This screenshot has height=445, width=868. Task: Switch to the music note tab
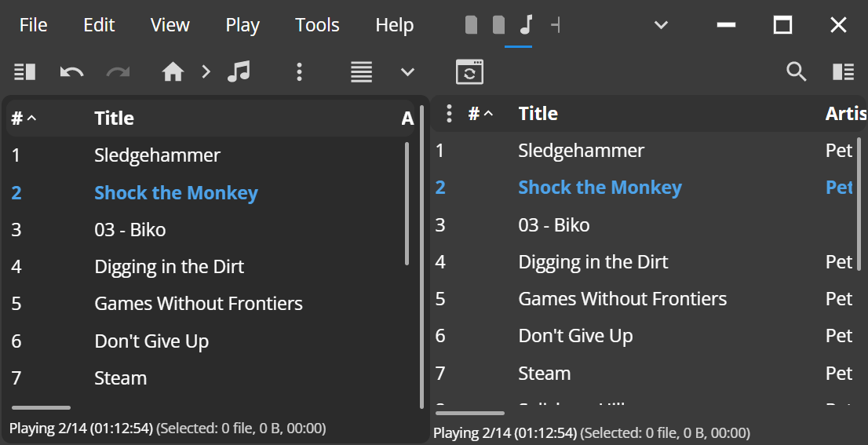pos(527,25)
